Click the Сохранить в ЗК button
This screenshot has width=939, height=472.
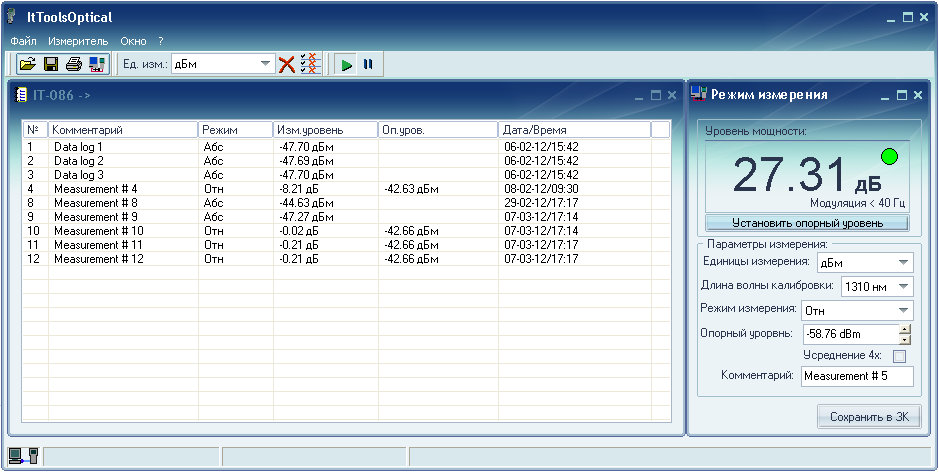click(868, 417)
